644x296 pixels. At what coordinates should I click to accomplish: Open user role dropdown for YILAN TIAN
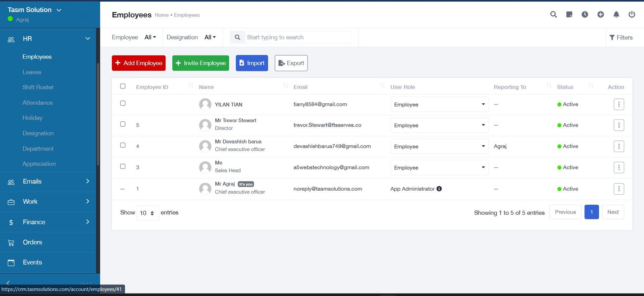(439, 105)
